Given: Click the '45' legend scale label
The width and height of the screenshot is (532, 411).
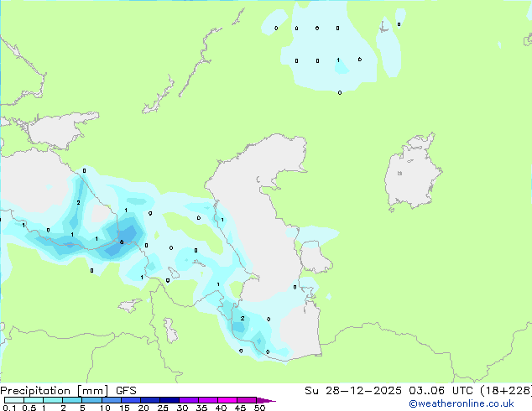Looking at the screenshot, I should 240,408.
